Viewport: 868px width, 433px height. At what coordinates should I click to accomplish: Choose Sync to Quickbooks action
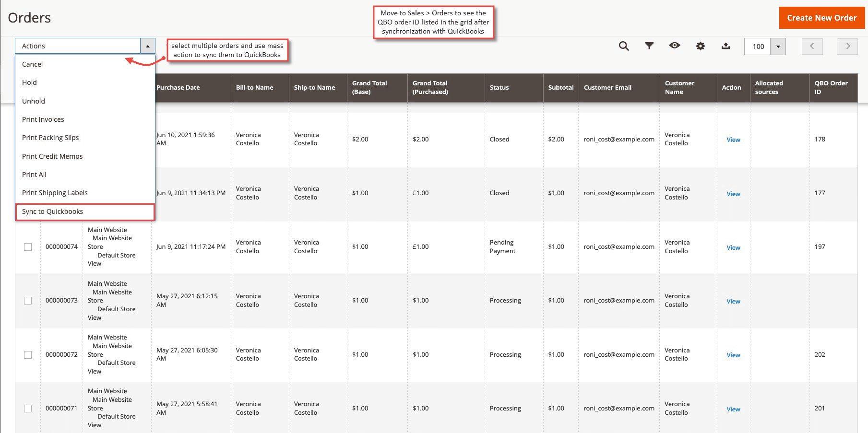85,211
